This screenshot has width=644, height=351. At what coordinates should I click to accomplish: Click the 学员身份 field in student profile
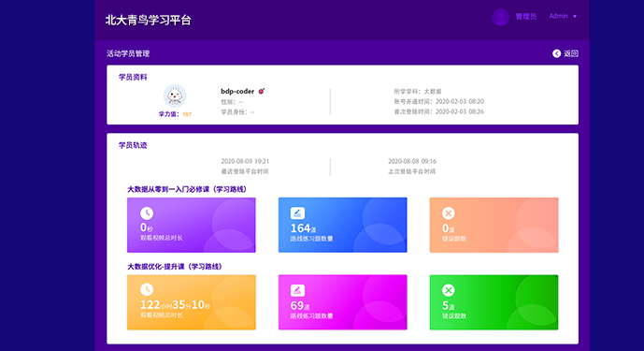(237, 112)
